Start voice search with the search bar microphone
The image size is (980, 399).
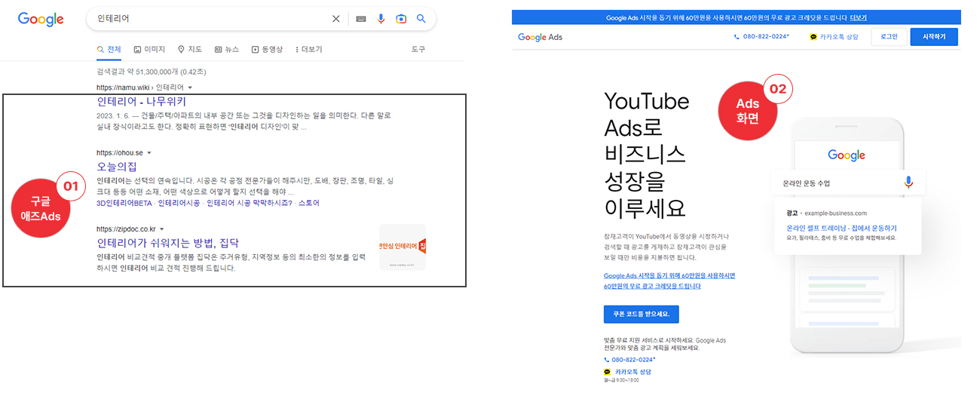[381, 19]
